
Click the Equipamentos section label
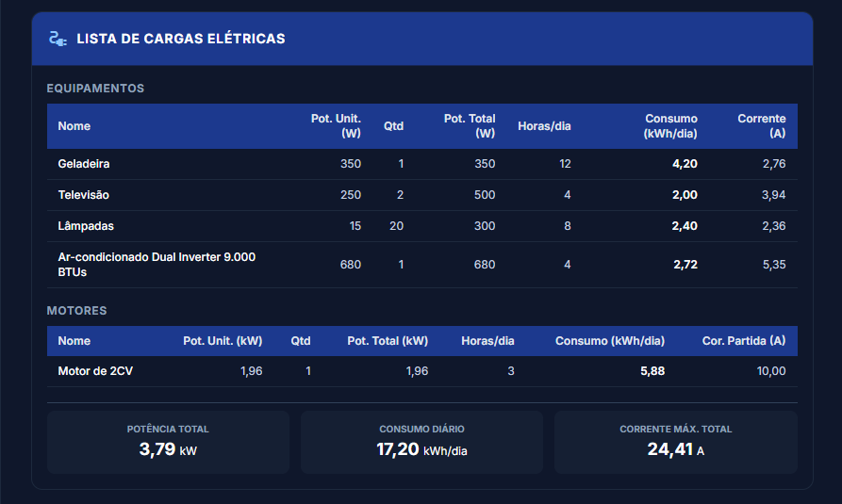[x=95, y=89]
